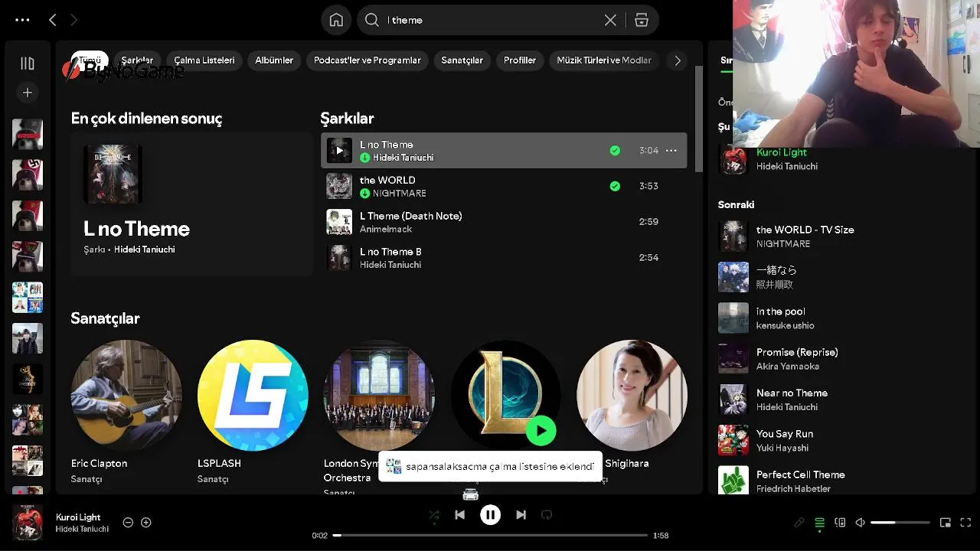Skip to previous track

point(459,515)
